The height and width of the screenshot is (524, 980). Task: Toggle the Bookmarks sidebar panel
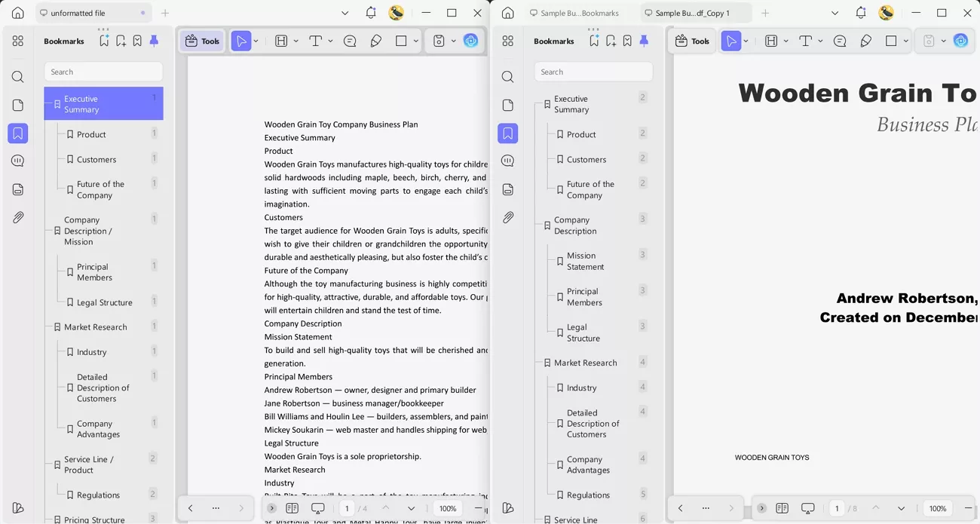click(x=17, y=133)
